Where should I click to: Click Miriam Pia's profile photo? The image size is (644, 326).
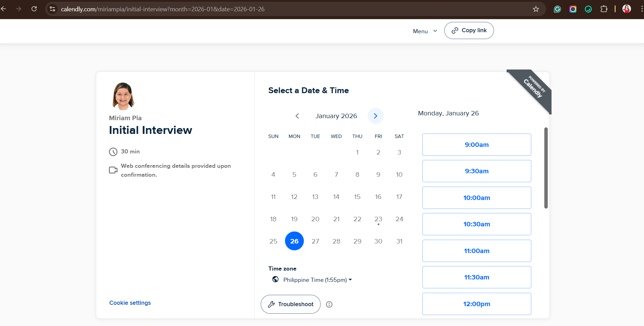pos(123,96)
